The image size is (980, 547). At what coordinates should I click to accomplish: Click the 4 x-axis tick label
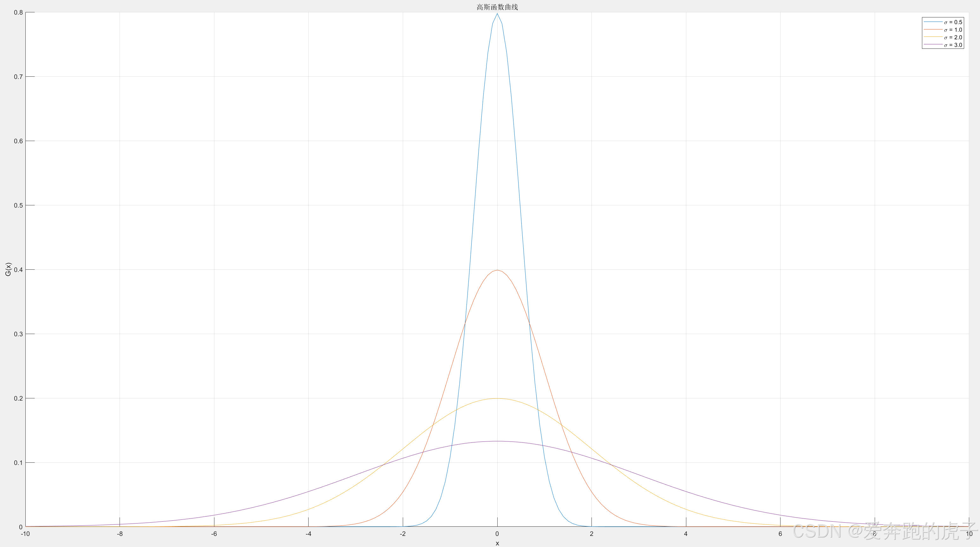click(x=686, y=534)
